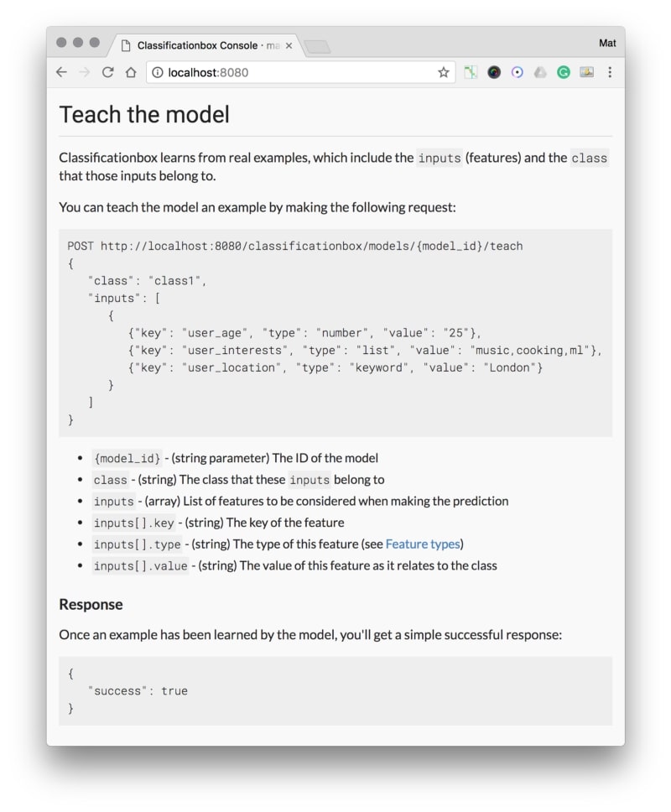Click the localhost:8080 address bar
Viewport: 671px width, 812px height.
(300, 72)
